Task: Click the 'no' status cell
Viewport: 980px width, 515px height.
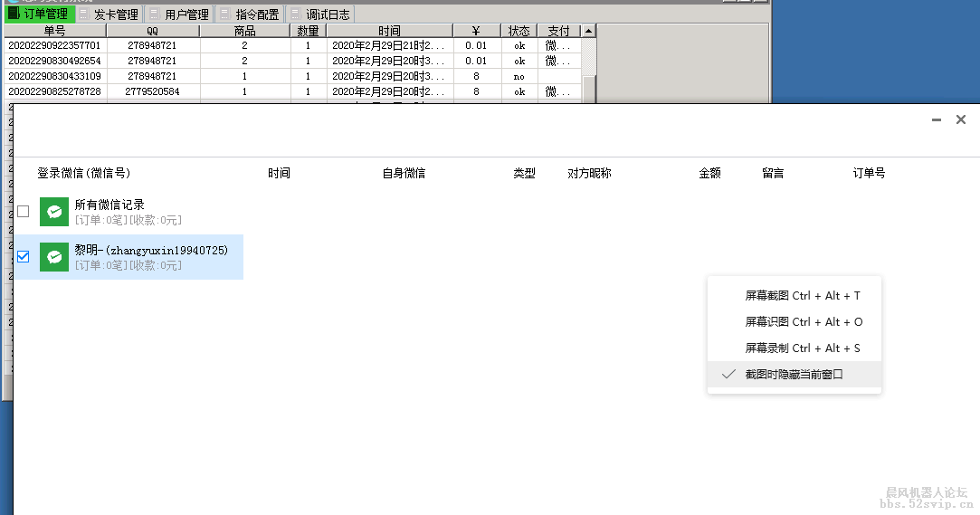Action: (x=519, y=76)
